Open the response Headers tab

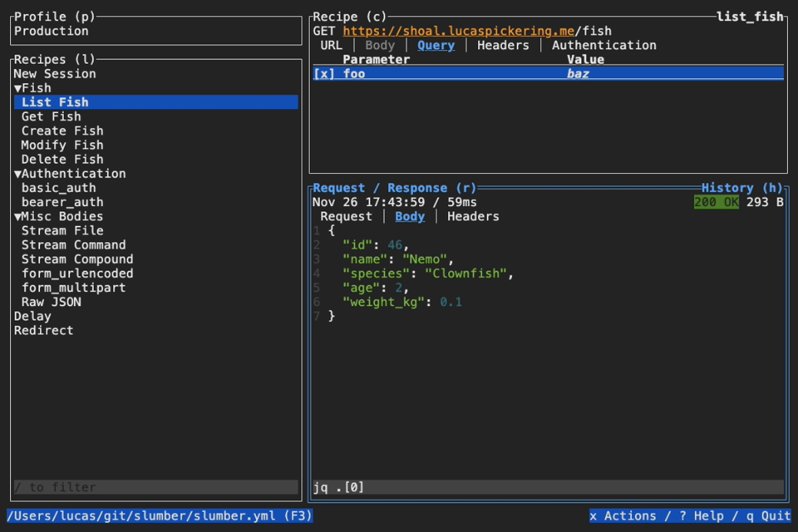[x=473, y=217]
